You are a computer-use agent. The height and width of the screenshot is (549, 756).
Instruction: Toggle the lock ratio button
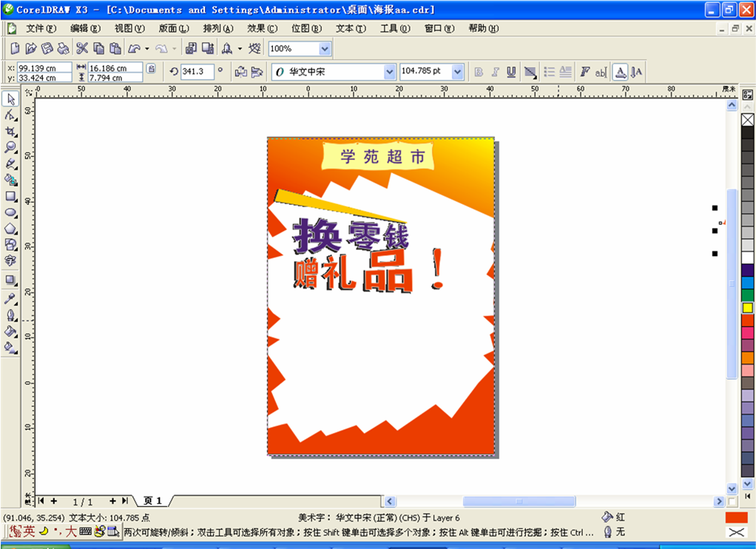point(151,69)
